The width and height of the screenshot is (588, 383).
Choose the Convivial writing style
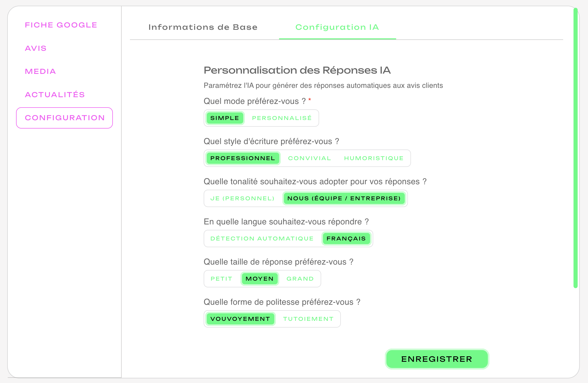(310, 158)
